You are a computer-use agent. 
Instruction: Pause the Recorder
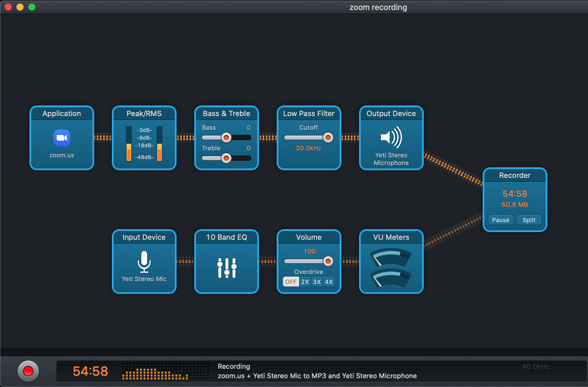point(501,220)
